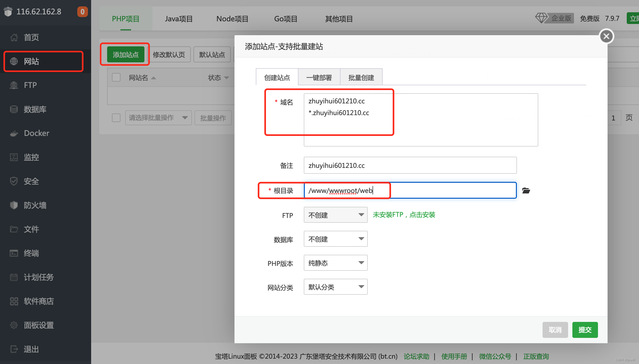This screenshot has width=639, height=364.
Task: Click the 计划任务 calendar icon
Action: point(14,277)
